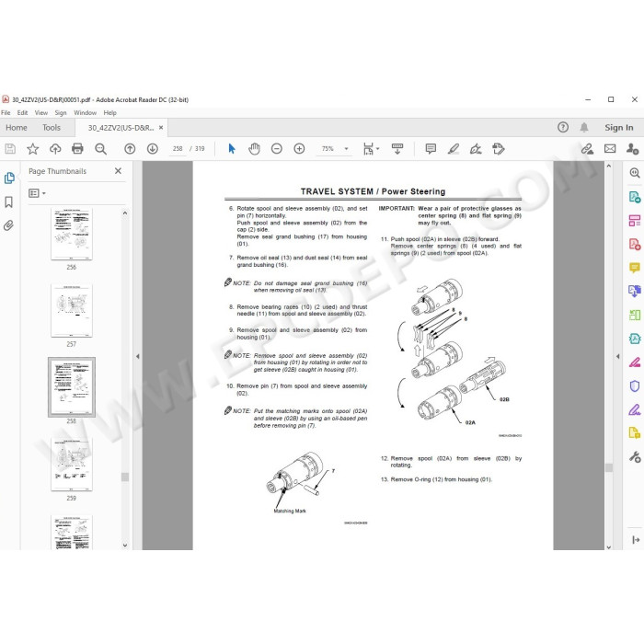The width and height of the screenshot is (644, 644).
Task: Select page 256 thumbnail
Action: coord(72,234)
